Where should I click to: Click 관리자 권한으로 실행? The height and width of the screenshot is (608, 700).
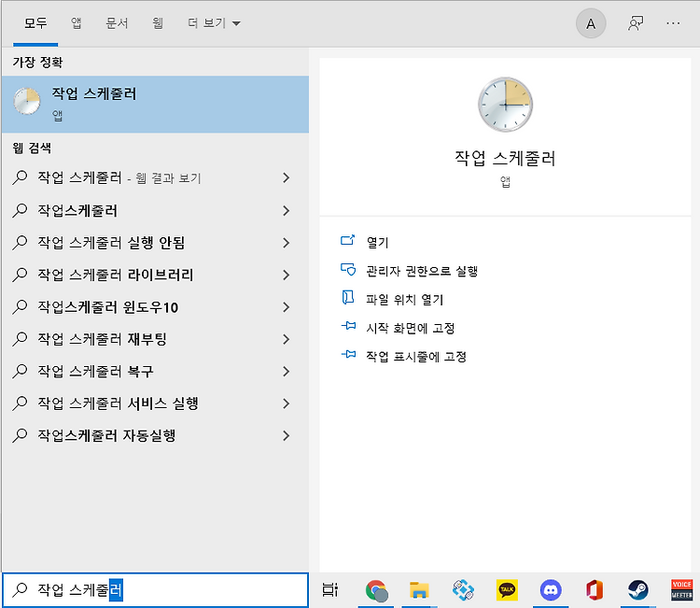tap(422, 271)
